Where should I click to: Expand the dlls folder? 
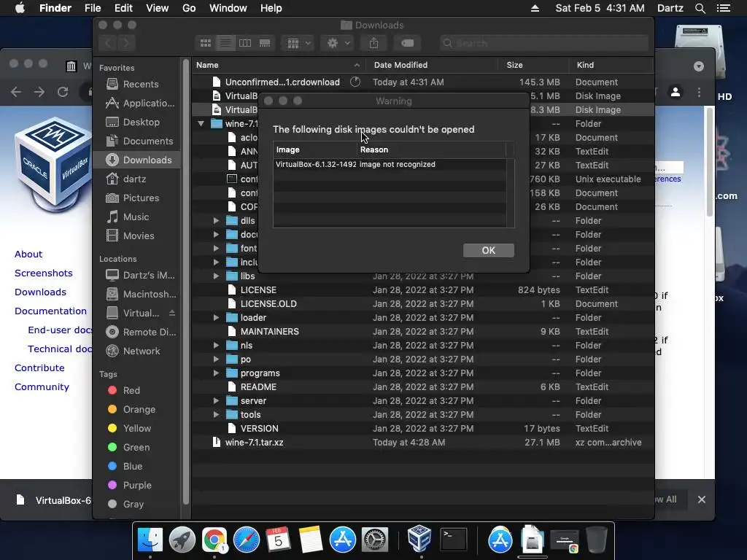[x=216, y=221]
